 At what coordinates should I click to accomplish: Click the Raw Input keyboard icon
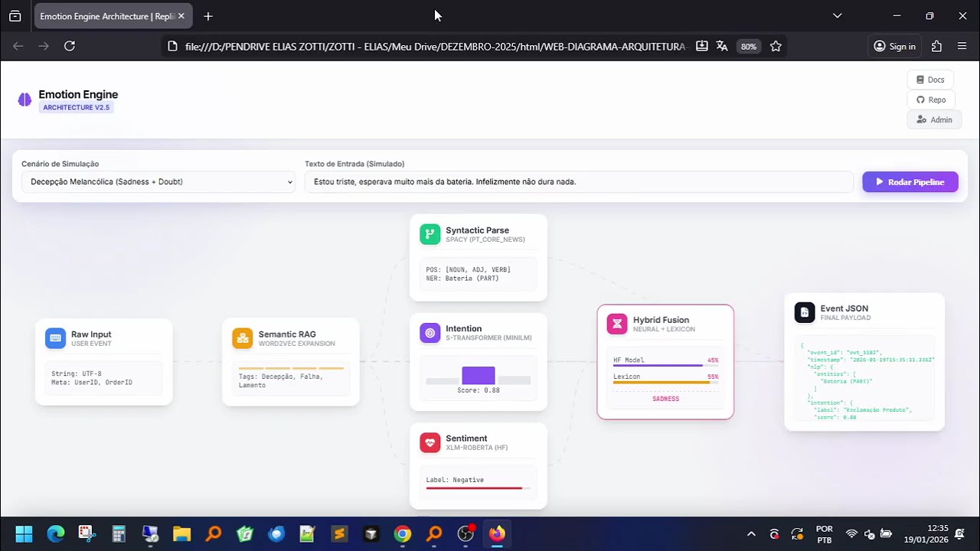click(55, 338)
